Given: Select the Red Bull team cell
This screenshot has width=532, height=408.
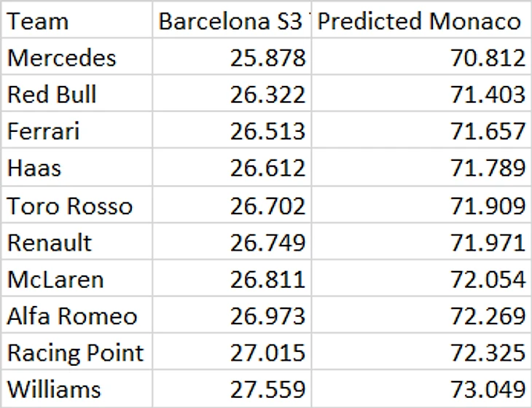Looking at the screenshot, I should click(x=77, y=95).
